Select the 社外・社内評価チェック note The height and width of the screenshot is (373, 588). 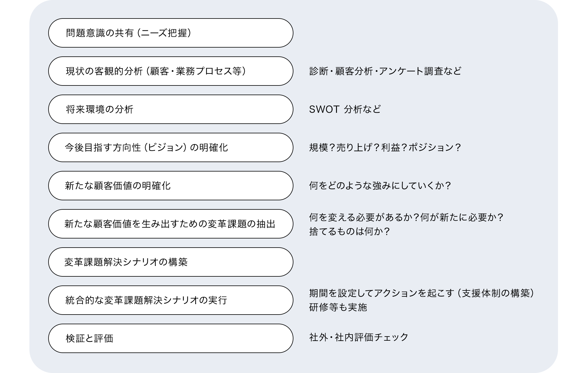(x=359, y=337)
